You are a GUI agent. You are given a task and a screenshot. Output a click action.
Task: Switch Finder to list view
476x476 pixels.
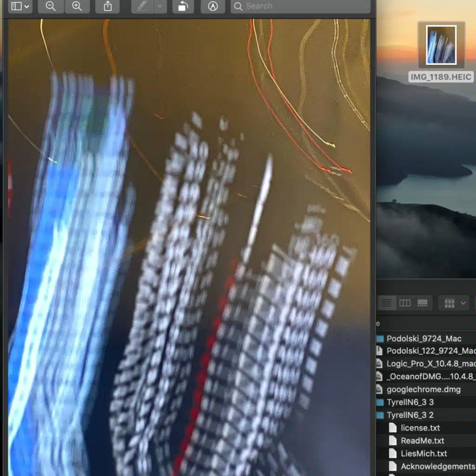(386, 303)
